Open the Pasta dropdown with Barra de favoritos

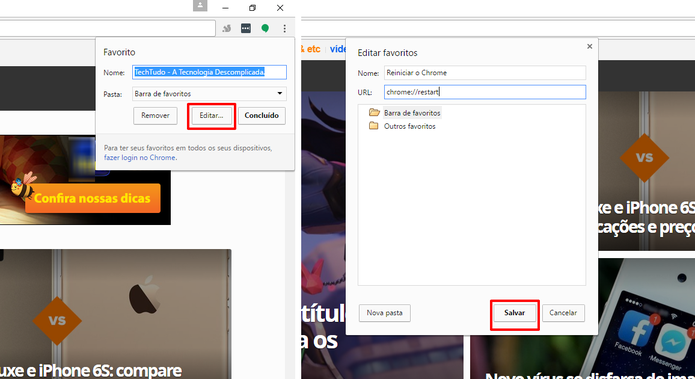(x=209, y=94)
